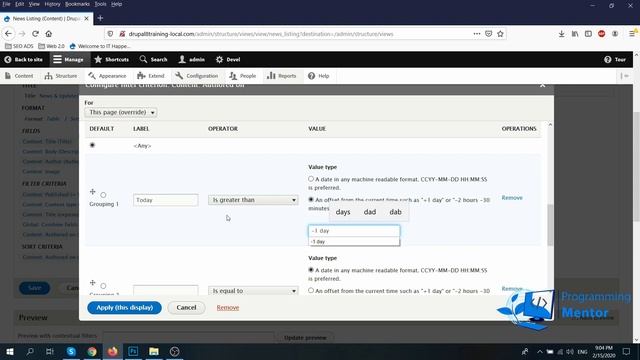Select the <Any> default radio button
640x360 pixels.
92,145
